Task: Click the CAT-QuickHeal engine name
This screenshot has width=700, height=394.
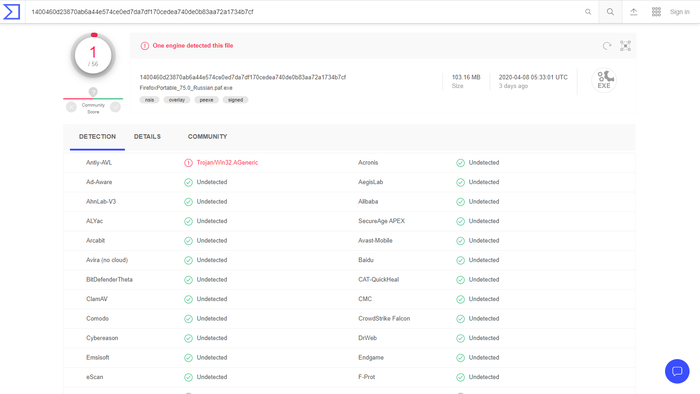Action: click(379, 280)
